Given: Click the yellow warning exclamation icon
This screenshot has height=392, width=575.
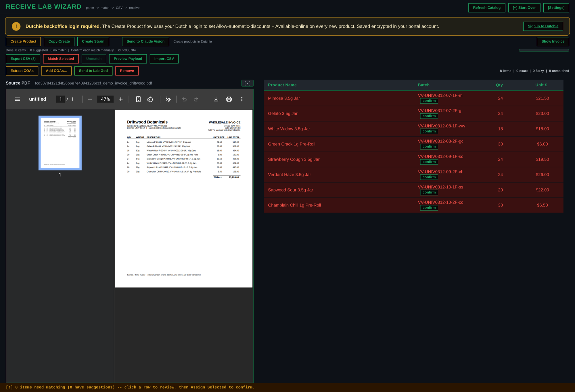Looking at the screenshot, I should click(x=16, y=26).
